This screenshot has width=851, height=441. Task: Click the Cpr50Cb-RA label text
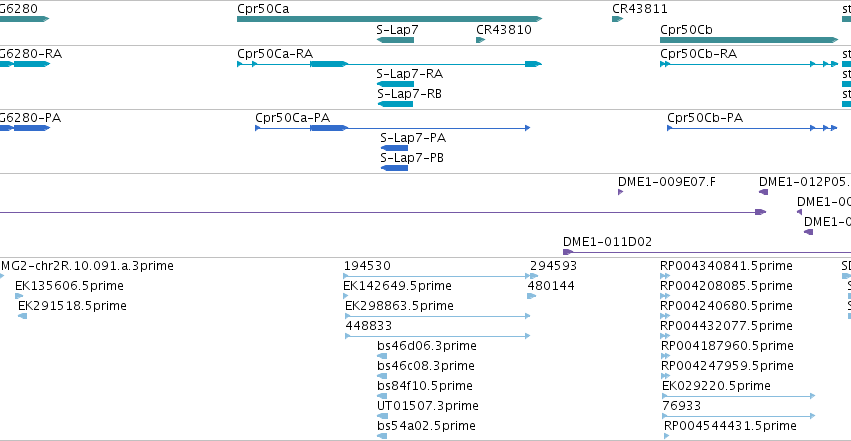pos(698,54)
